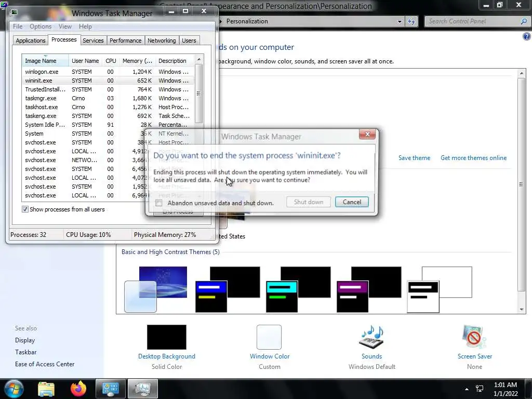Select the taskeng.exe process row

pyautogui.click(x=109, y=116)
